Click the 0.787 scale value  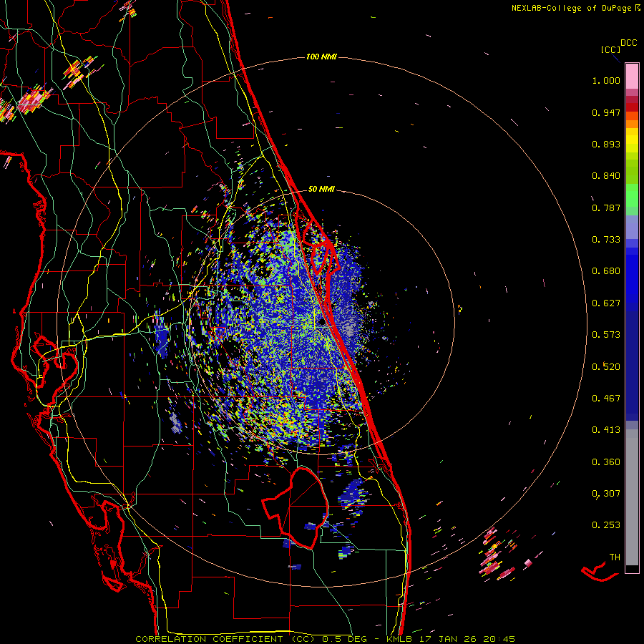tap(606, 208)
